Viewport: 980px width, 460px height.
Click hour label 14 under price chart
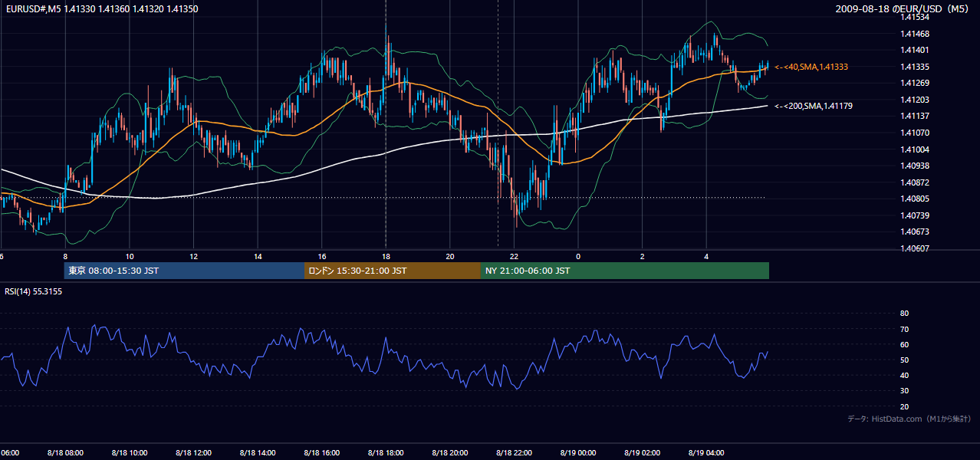pos(258,256)
